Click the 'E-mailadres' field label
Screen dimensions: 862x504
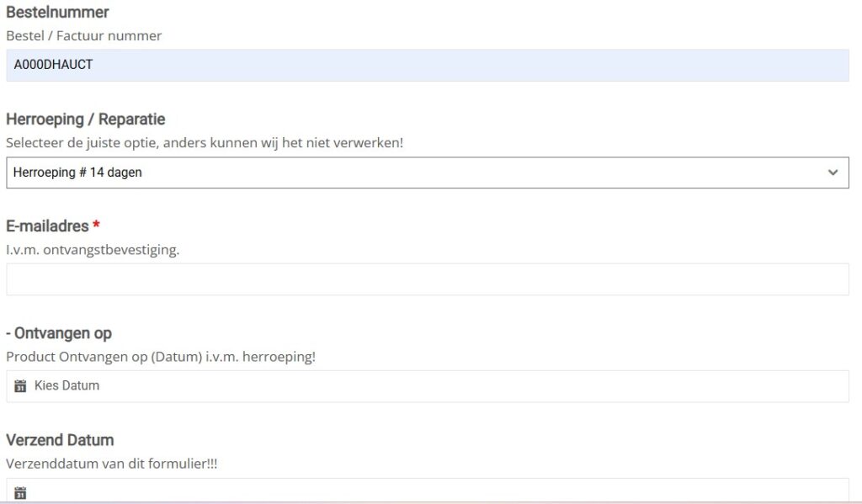(x=46, y=226)
